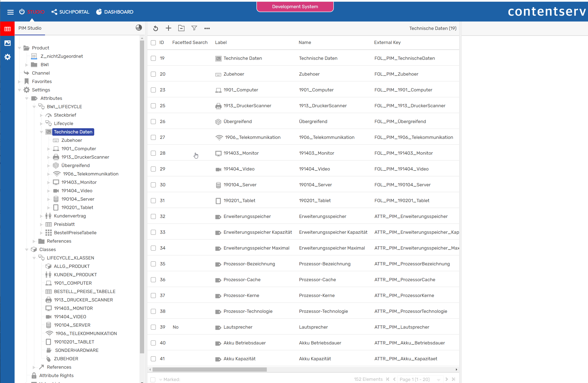Expand the Favorites tree node

(19, 82)
